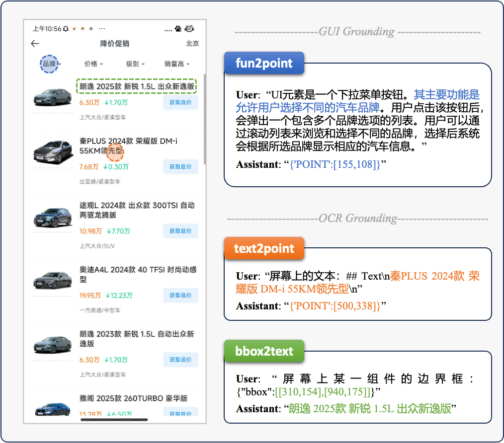Open the 品牌 brand filter dropdown

point(49,65)
